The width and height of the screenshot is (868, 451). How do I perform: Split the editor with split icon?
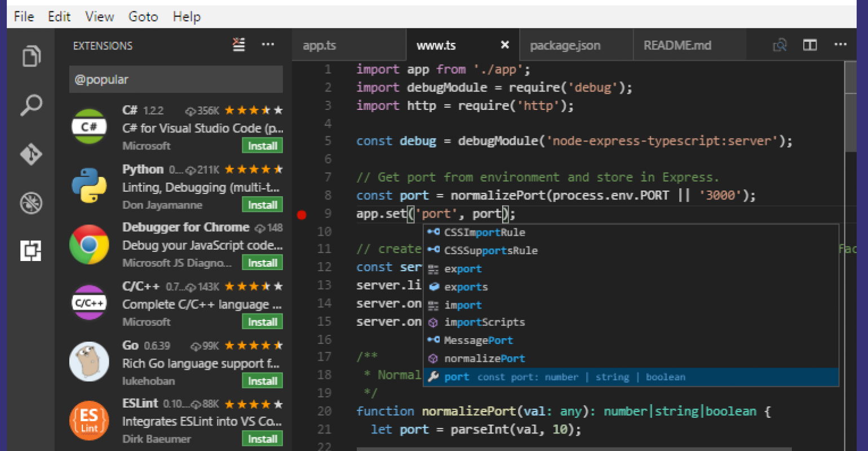click(810, 45)
